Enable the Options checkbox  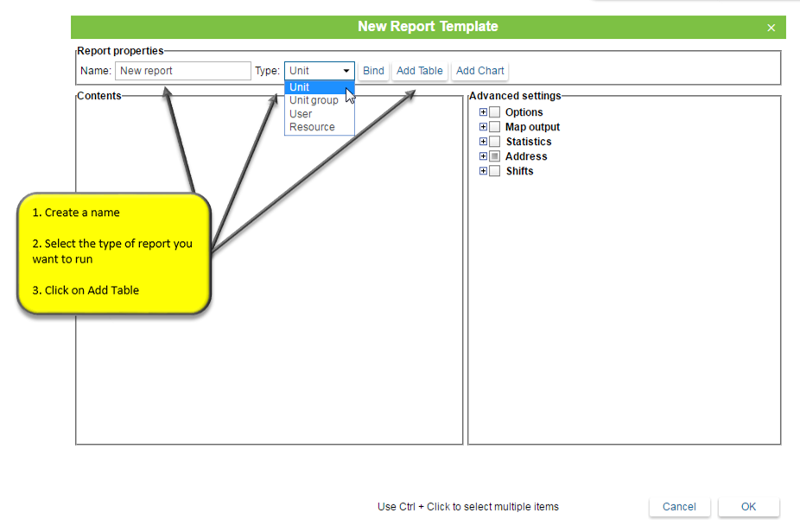pyautogui.click(x=495, y=112)
